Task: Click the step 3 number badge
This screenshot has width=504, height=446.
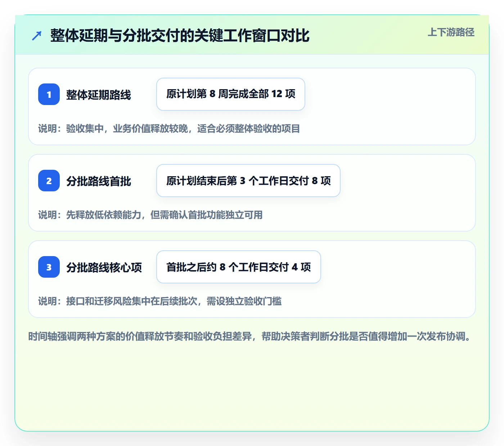Action: (49, 267)
